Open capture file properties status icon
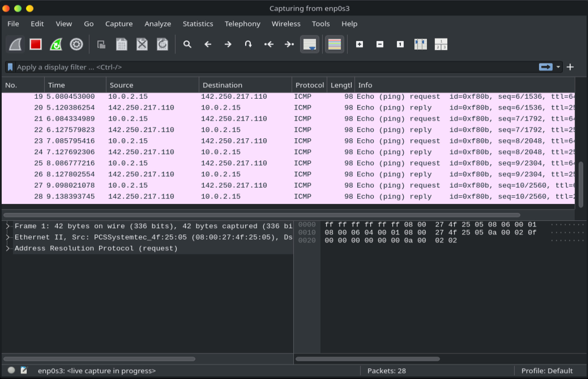The height and width of the screenshot is (379, 588). (x=24, y=370)
